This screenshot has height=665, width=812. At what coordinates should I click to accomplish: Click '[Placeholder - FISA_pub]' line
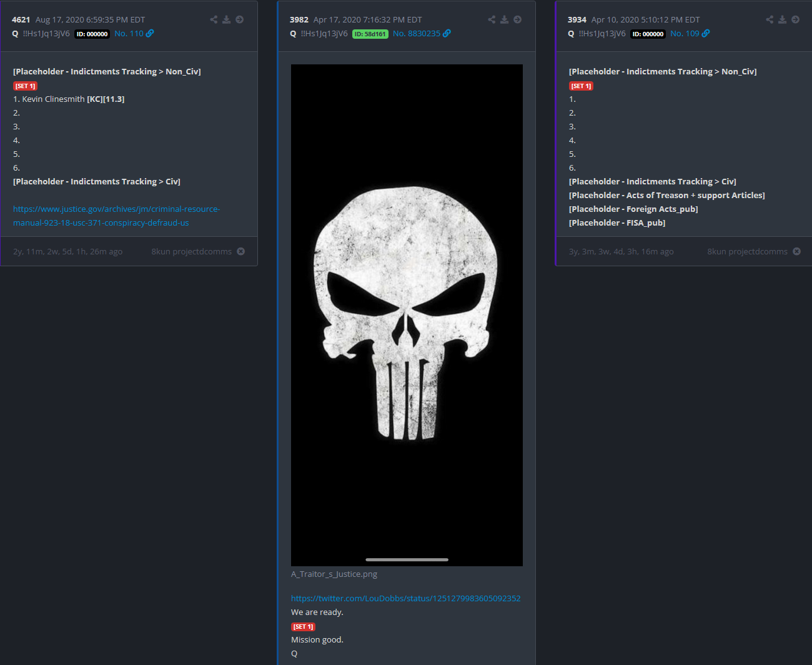coord(617,222)
